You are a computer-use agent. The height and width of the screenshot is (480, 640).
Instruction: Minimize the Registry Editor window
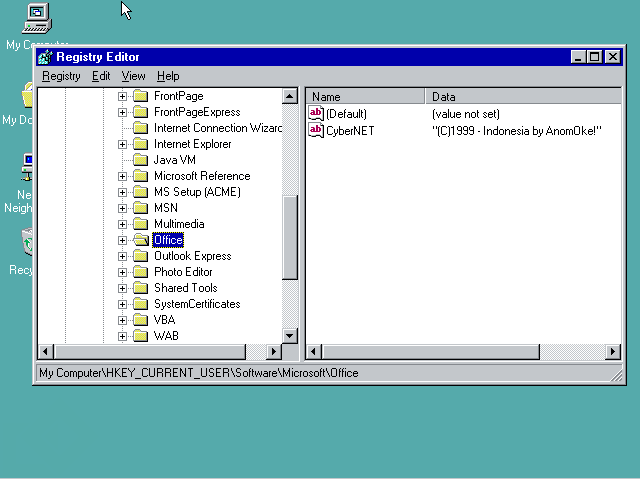(x=578, y=57)
